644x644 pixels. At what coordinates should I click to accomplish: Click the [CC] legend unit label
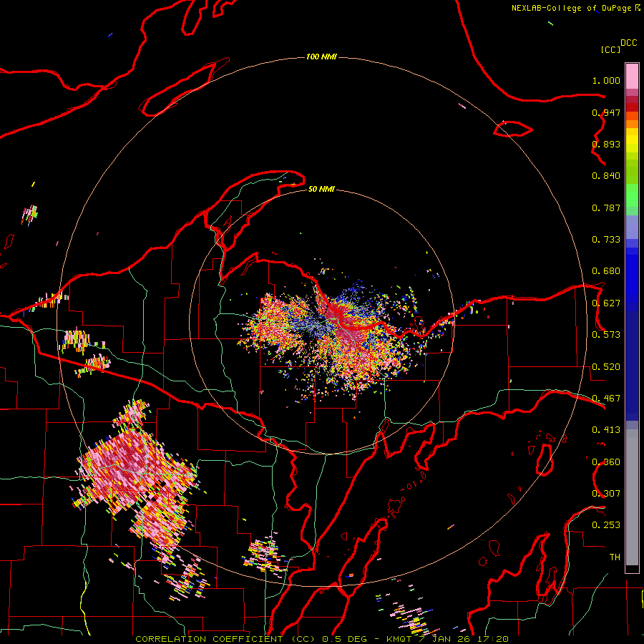pyautogui.click(x=610, y=49)
